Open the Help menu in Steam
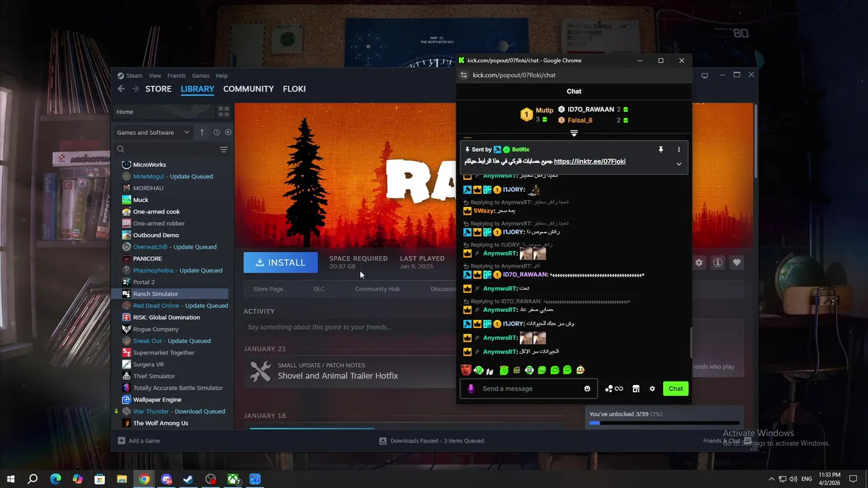 click(221, 76)
